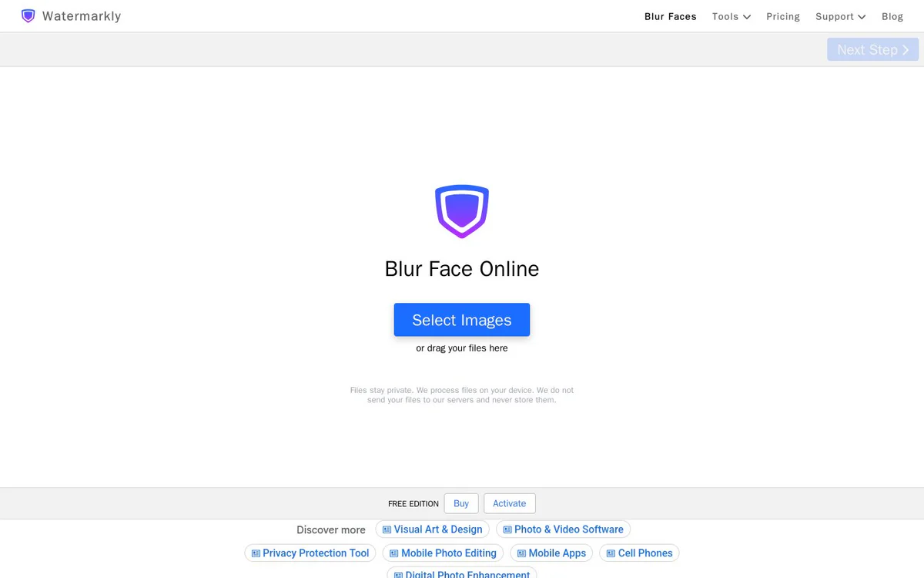Viewport: 924px width, 578px height.
Task: Click the Watermarkly shield logo icon in header
Action: pos(28,16)
